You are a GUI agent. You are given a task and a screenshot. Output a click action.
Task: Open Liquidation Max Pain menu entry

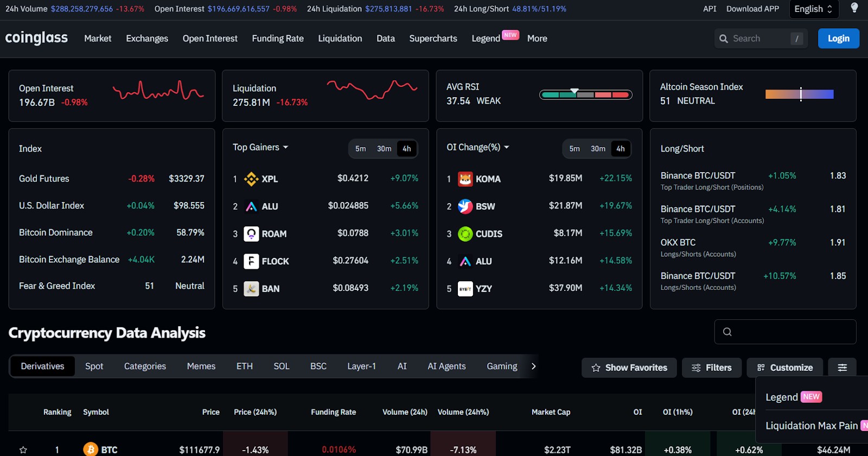tap(812, 426)
